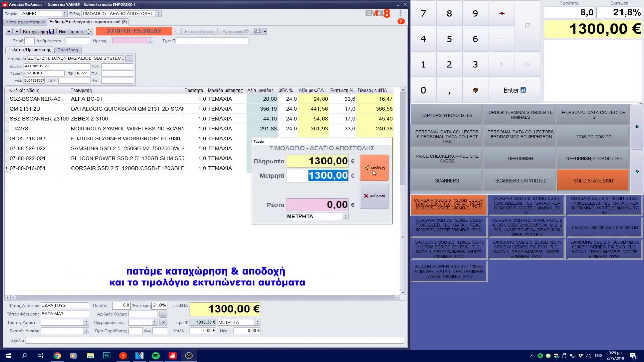
Task: Click the comma key on keypad
Action: click(x=449, y=90)
